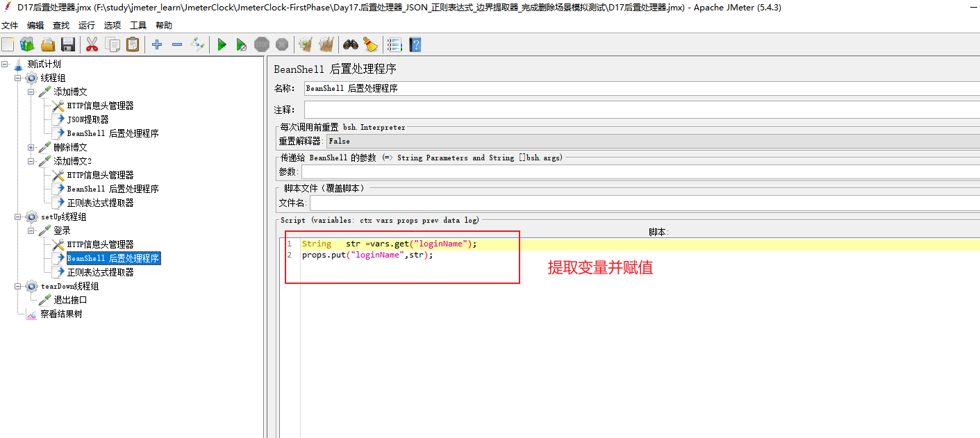Viewport: 980px width, 438px height.
Task: Collapse the 登录 sampler toggle
Action: coord(31,230)
